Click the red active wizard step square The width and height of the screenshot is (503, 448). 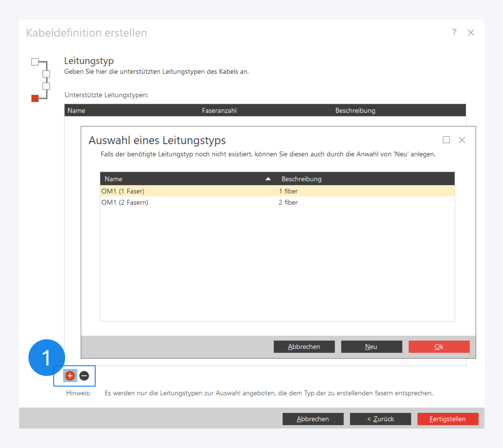(x=35, y=98)
